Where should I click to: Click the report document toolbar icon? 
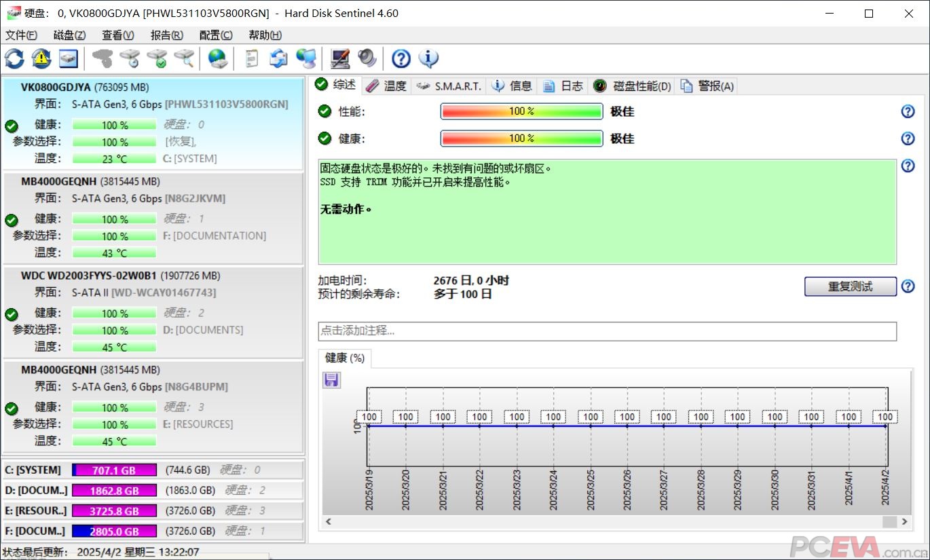tap(252, 59)
